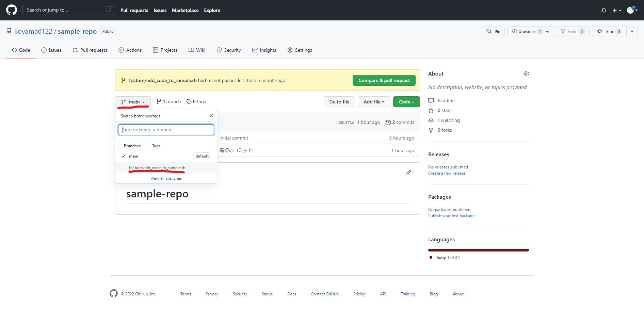644x309 pixels.
Task: Focus the Search or jump to field
Action: (x=68, y=10)
